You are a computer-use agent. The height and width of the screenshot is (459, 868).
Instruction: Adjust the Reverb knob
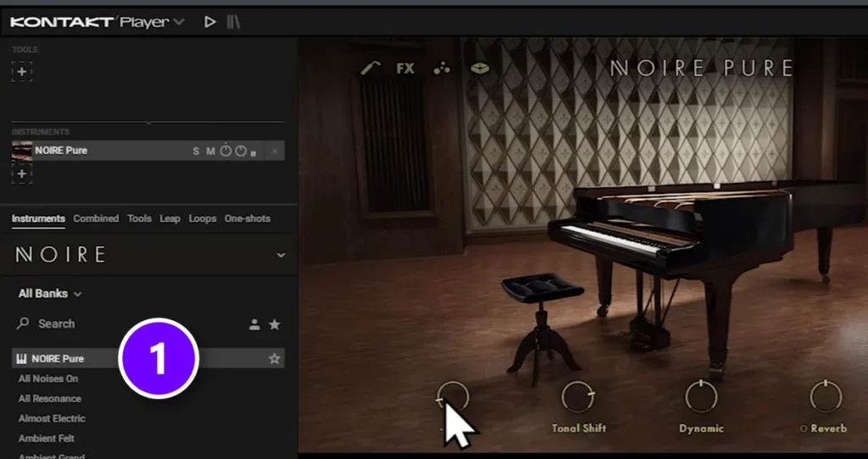[x=826, y=397]
